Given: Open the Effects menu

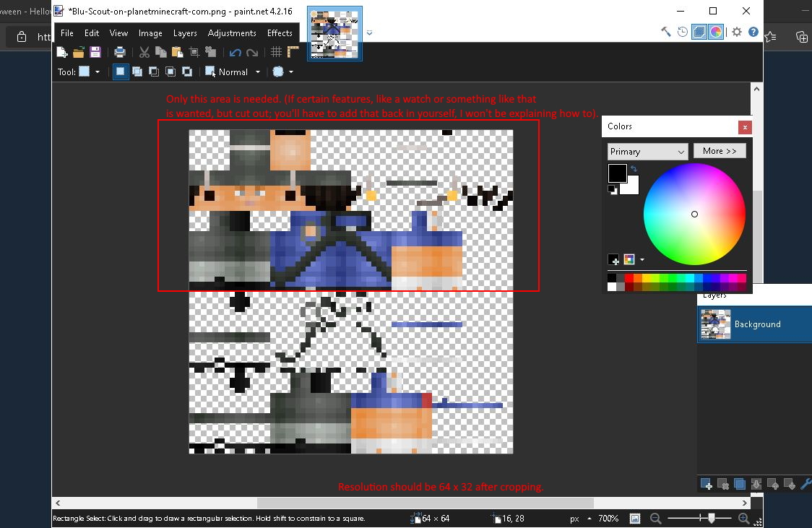Looking at the screenshot, I should 280,33.
